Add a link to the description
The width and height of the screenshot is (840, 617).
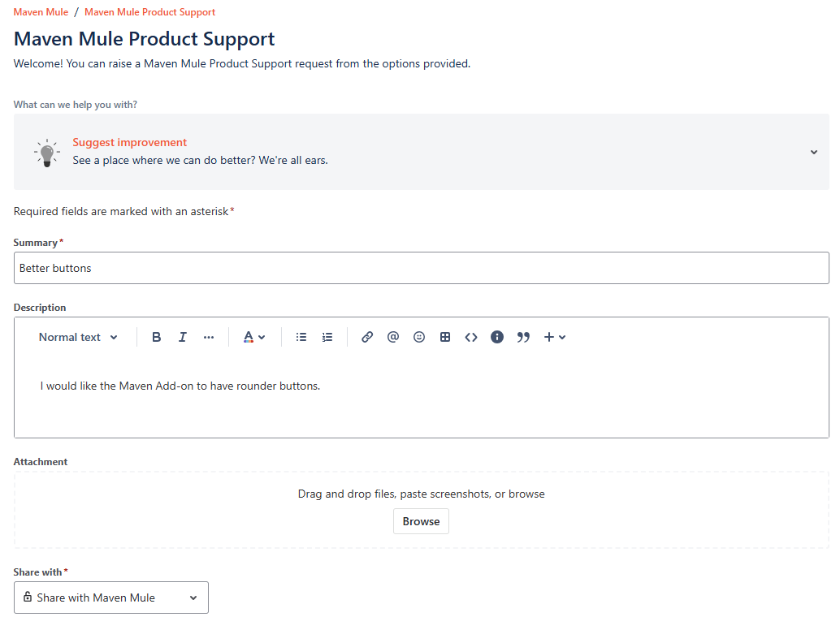[x=367, y=337]
